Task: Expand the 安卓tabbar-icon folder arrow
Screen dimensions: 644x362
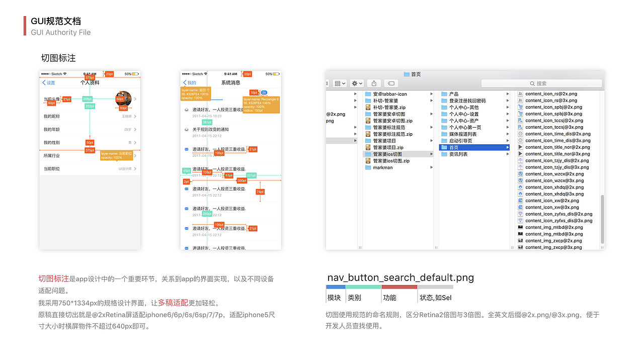Action: point(431,94)
